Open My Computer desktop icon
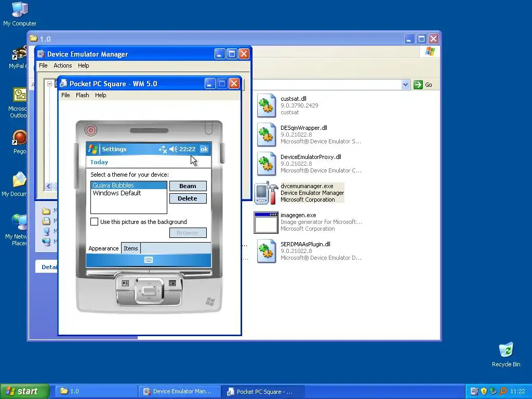 [20, 14]
